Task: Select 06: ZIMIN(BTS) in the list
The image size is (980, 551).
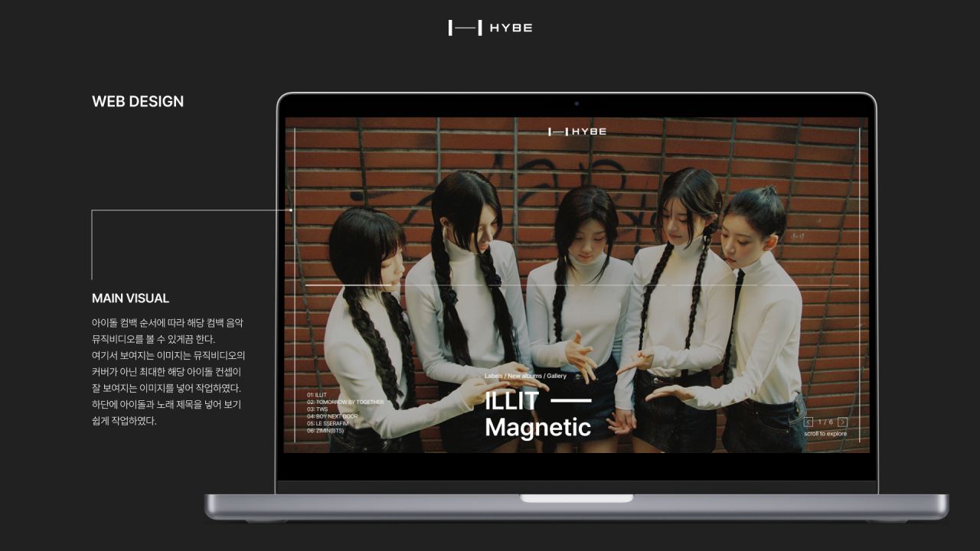Action: click(325, 430)
